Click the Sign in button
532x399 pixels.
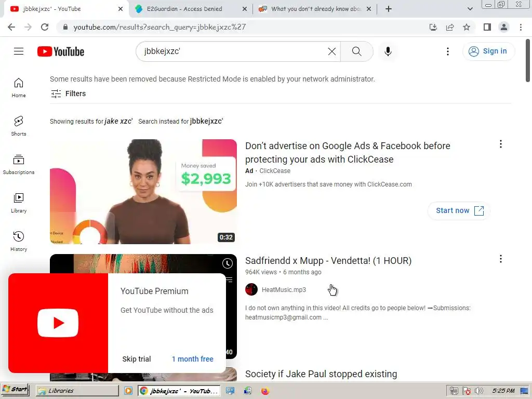click(488, 51)
